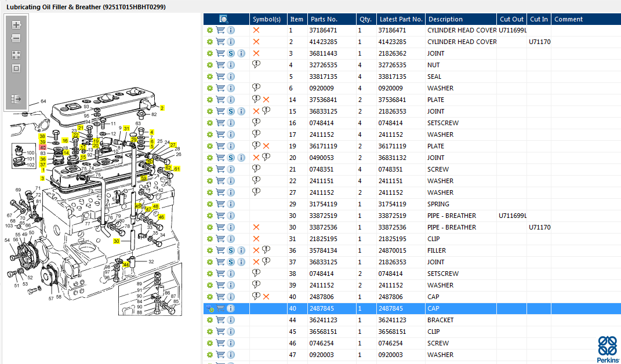Show info for selected part 2487845

(231, 308)
